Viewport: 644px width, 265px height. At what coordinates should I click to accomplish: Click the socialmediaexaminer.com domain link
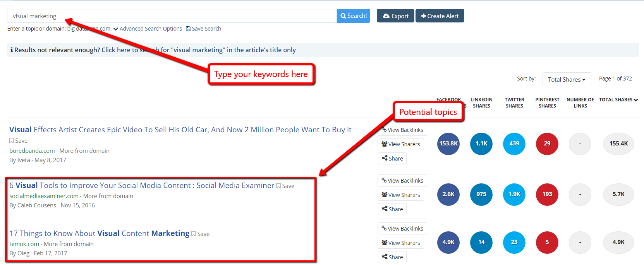(44, 196)
